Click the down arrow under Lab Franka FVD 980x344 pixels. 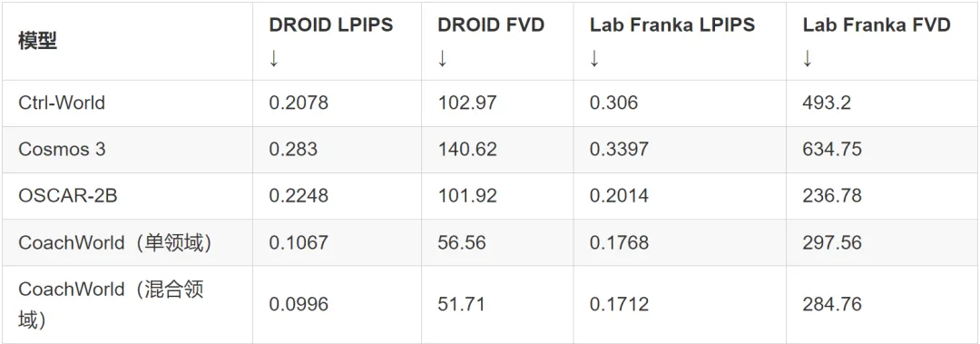click(808, 58)
